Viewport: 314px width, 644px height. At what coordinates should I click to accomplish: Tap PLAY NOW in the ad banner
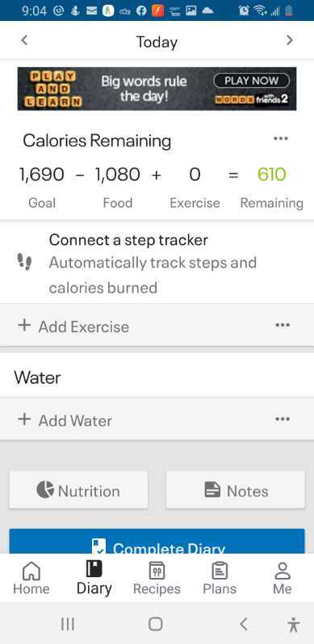click(252, 81)
